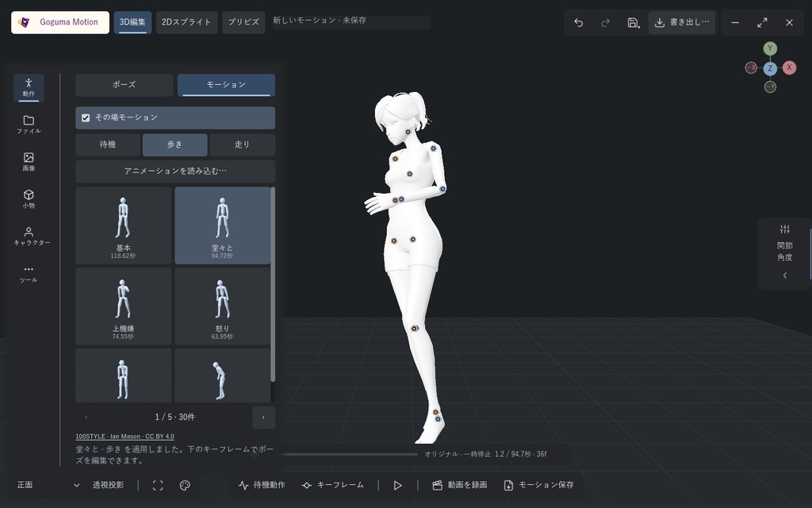
Task: Toggle その場モーション checkbox
Action: point(86,117)
